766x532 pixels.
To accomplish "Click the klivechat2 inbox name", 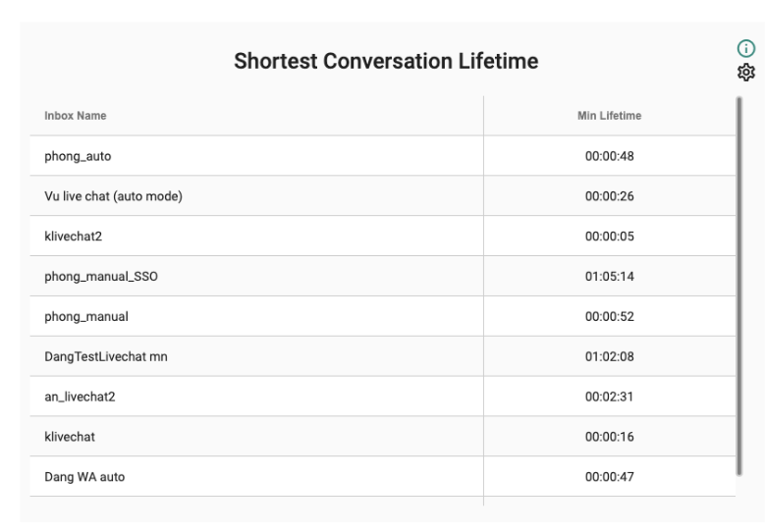I will pos(74,237).
